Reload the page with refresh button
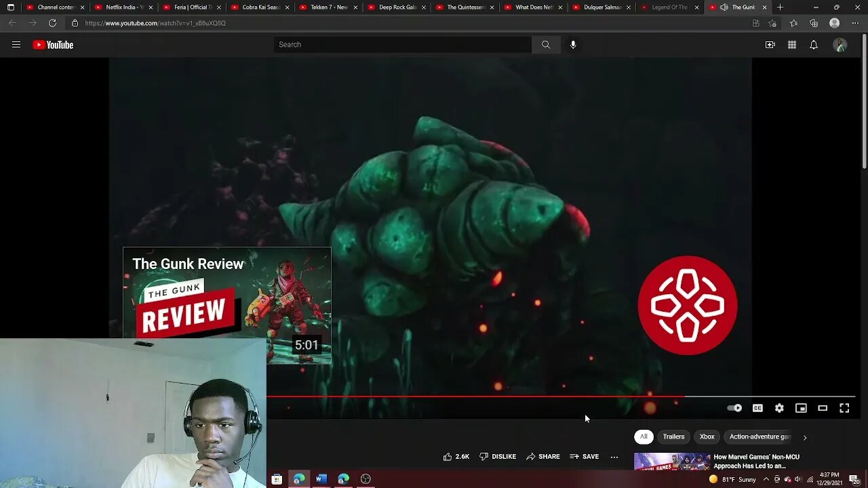 tap(52, 23)
